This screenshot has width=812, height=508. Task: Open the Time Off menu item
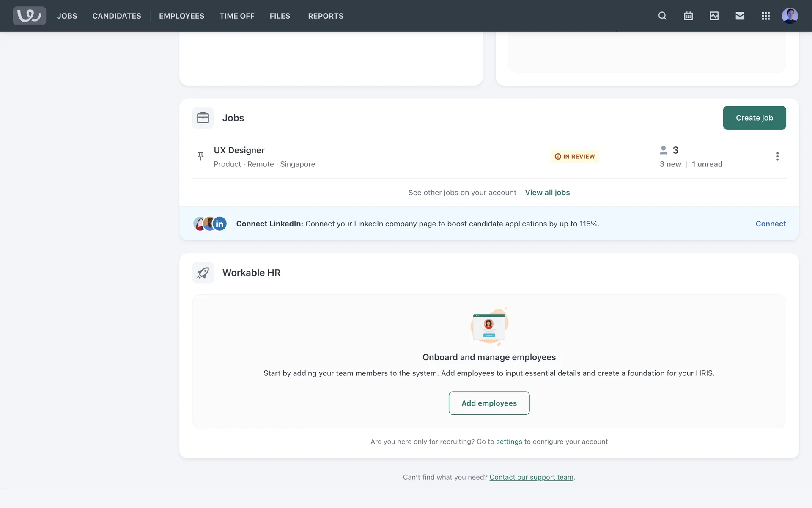coord(237,16)
